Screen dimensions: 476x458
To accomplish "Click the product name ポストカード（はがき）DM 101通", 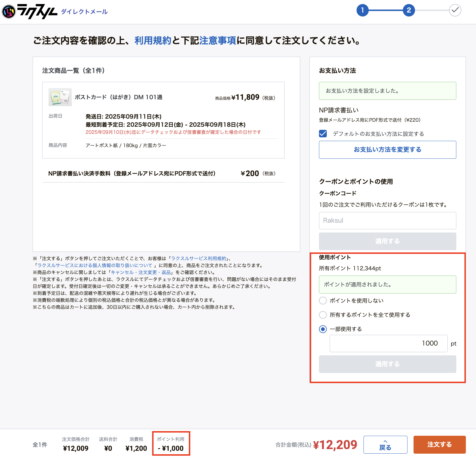I will [x=119, y=97].
